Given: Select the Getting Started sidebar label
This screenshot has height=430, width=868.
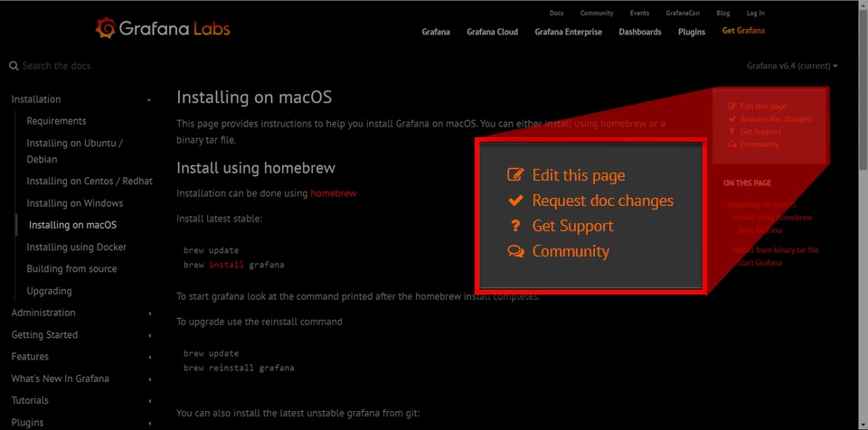Looking at the screenshot, I should pos(44,335).
